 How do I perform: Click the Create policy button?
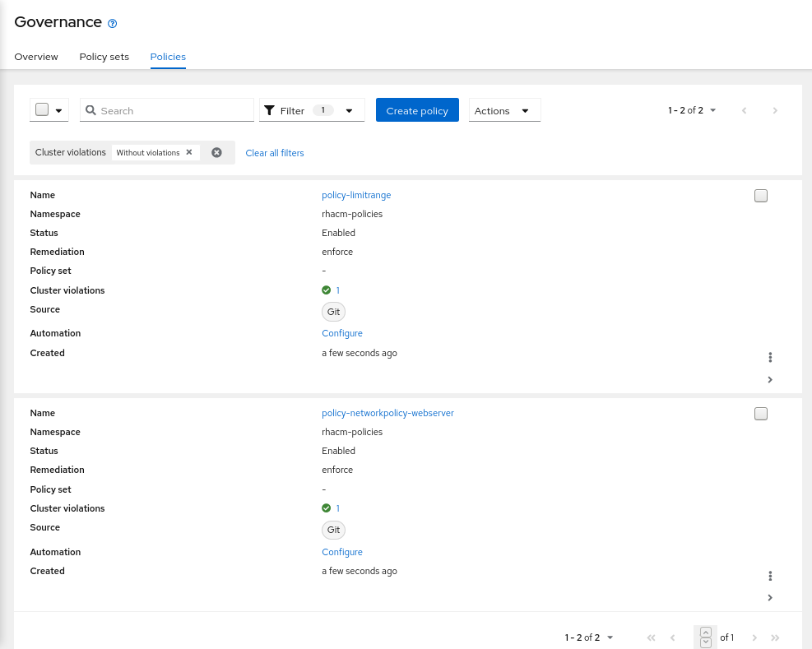pyautogui.click(x=417, y=109)
